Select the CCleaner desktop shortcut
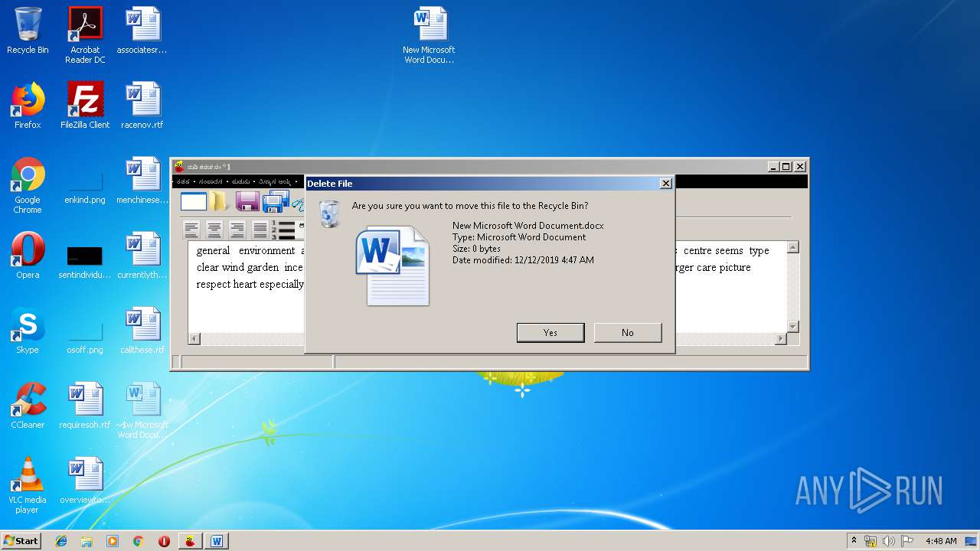The width and height of the screenshot is (980, 551). pyautogui.click(x=28, y=406)
